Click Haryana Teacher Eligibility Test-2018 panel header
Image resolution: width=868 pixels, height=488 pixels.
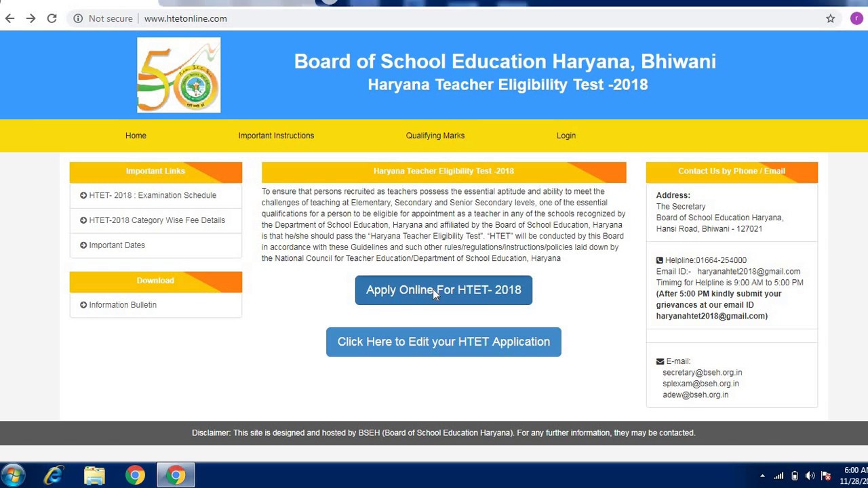[x=443, y=171]
